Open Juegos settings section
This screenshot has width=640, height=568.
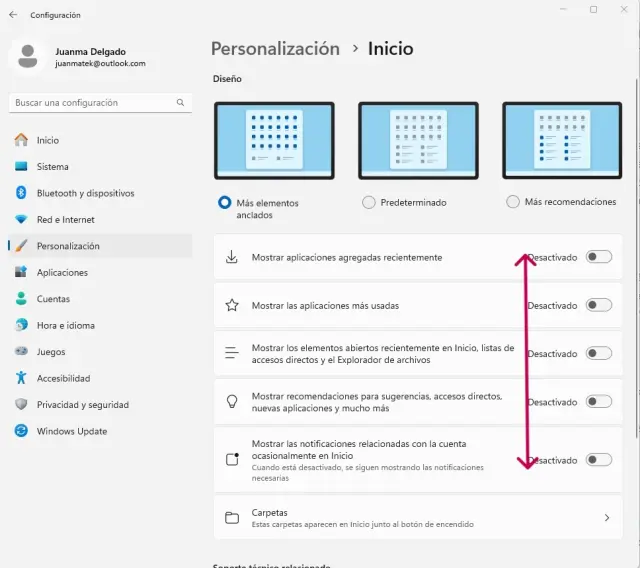(x=52, y=352)
